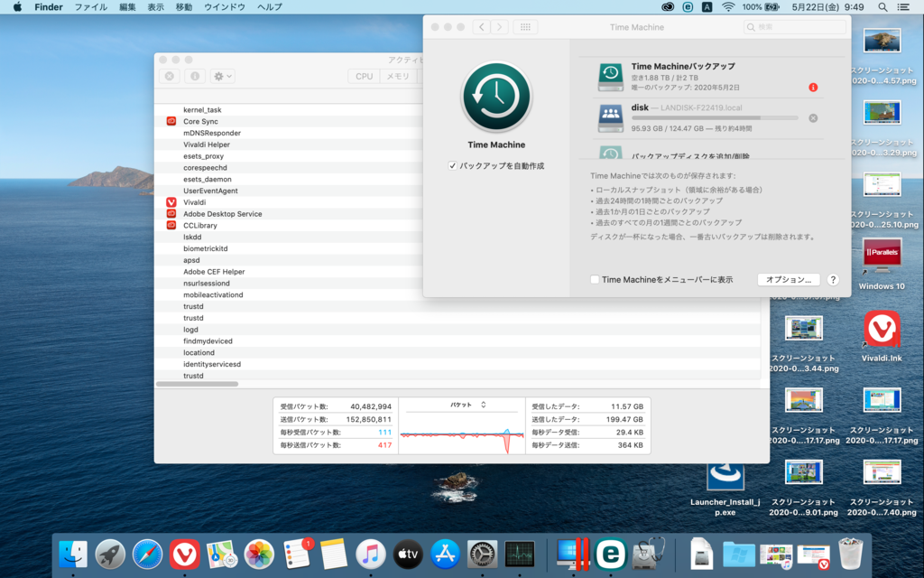
Task: Click the red backup warning info icon
Action: 813,88
